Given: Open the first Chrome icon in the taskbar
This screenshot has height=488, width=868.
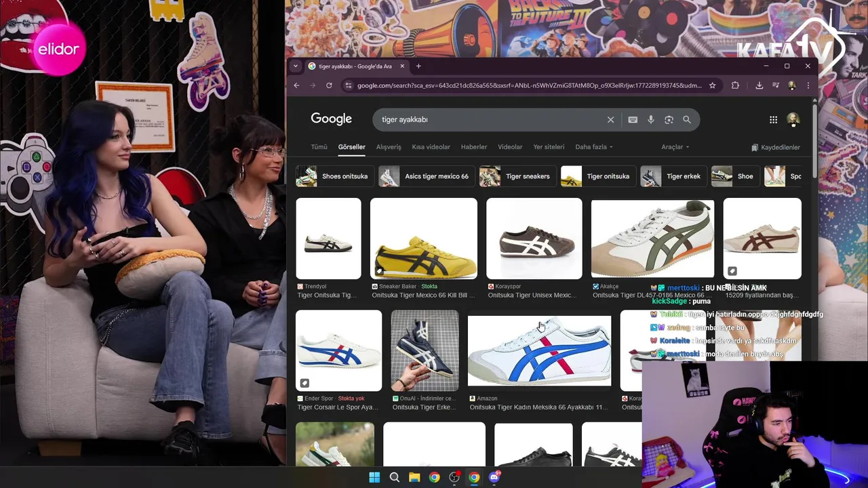Looking at the screenshot, I should (434, 477).
